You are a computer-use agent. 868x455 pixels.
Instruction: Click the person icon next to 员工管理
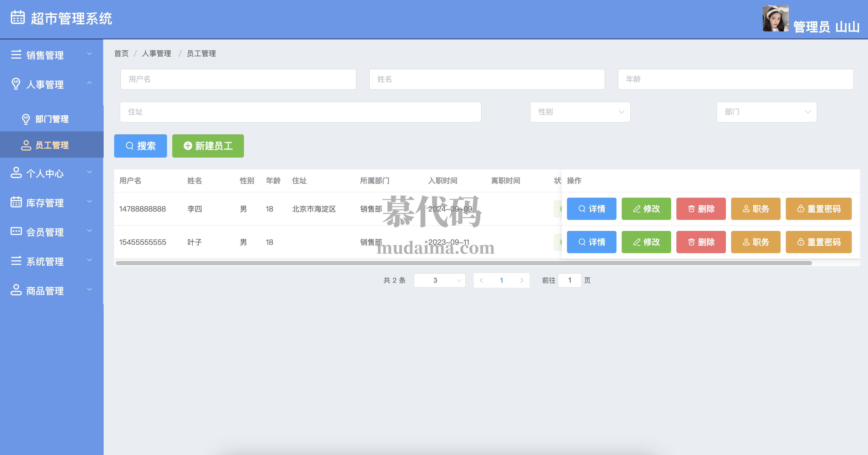[x=26, y=145]
